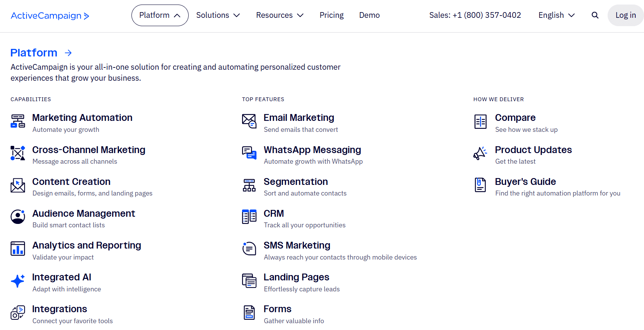
Task: Click the Product Updates megaphone icon
Action: pos(480,153)
